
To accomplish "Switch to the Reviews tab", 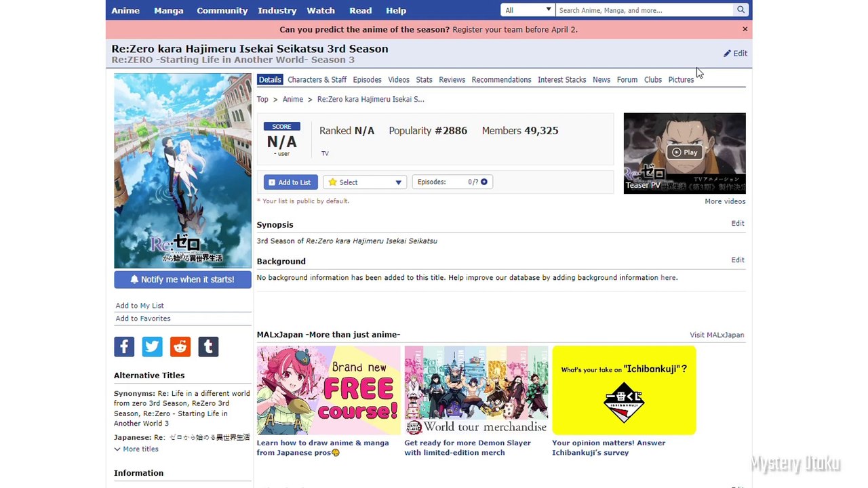I will [x=452, y=80].
